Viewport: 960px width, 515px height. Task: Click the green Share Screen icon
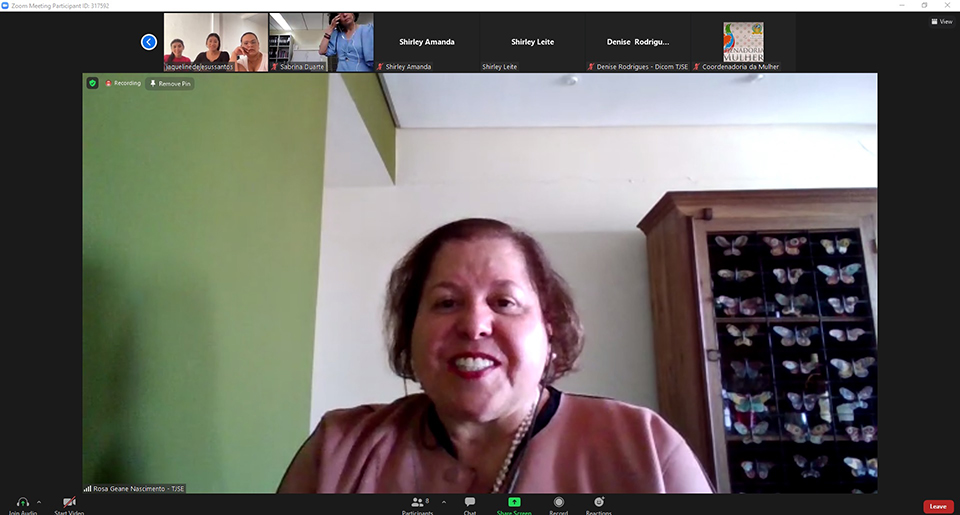514,502
